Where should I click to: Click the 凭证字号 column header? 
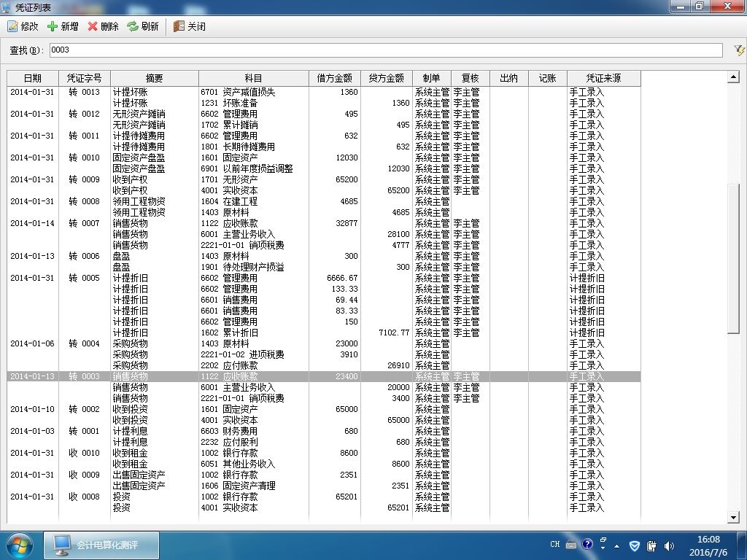[85, 78]
